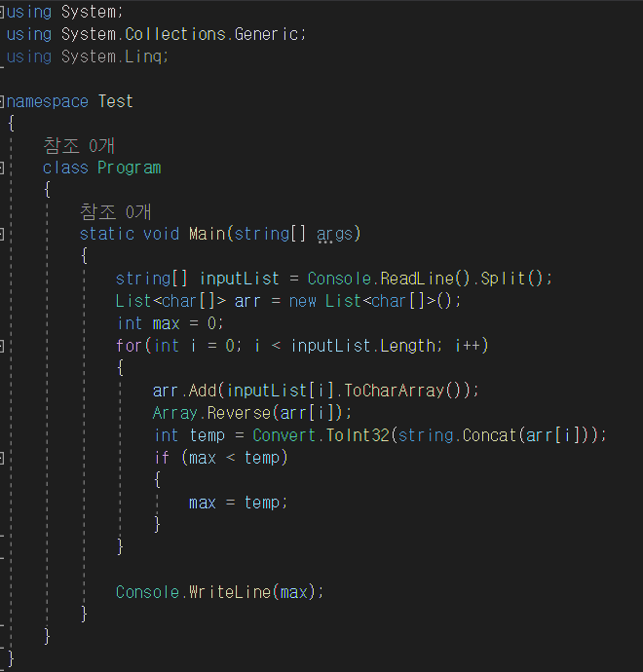Open the 참조 0개 CodeLens above class Program
The image size is (643, 672).
coord(79,146)
